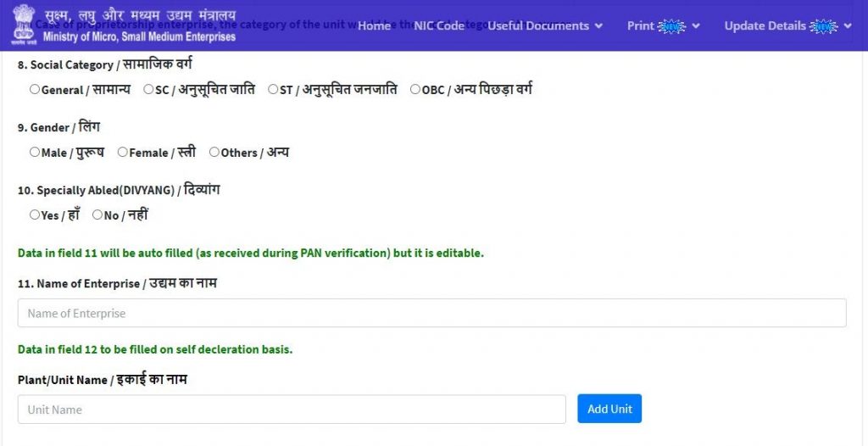Expand the Useful Documents dropdown menu
The width and height of the screenshot is (868, 446).
(x=545, y=26)
